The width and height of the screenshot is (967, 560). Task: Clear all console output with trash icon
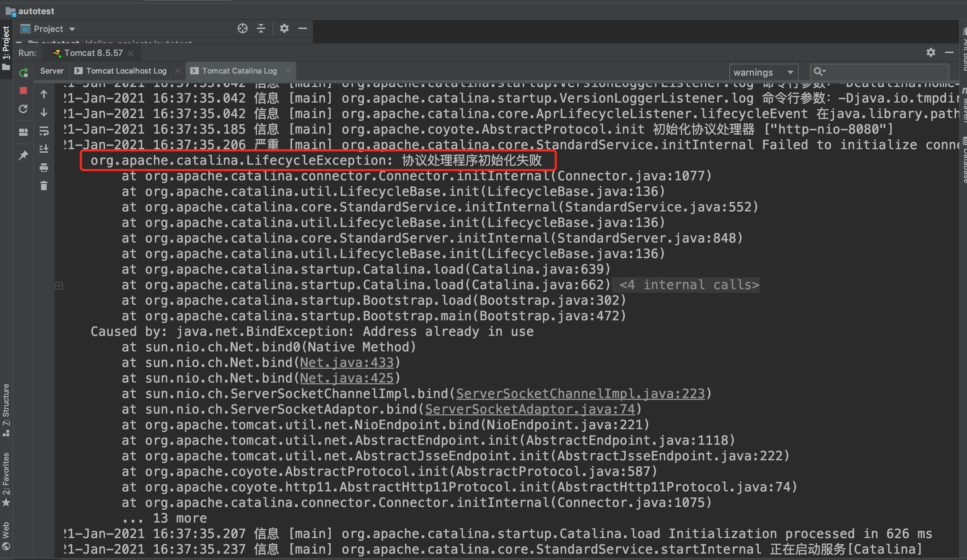[44, 186]
